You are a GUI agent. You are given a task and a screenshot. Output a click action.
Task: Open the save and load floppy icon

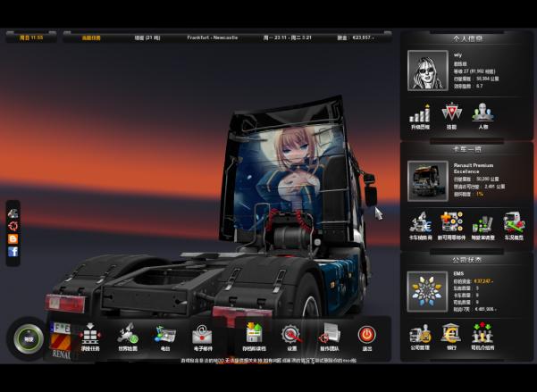coord(254,333)
